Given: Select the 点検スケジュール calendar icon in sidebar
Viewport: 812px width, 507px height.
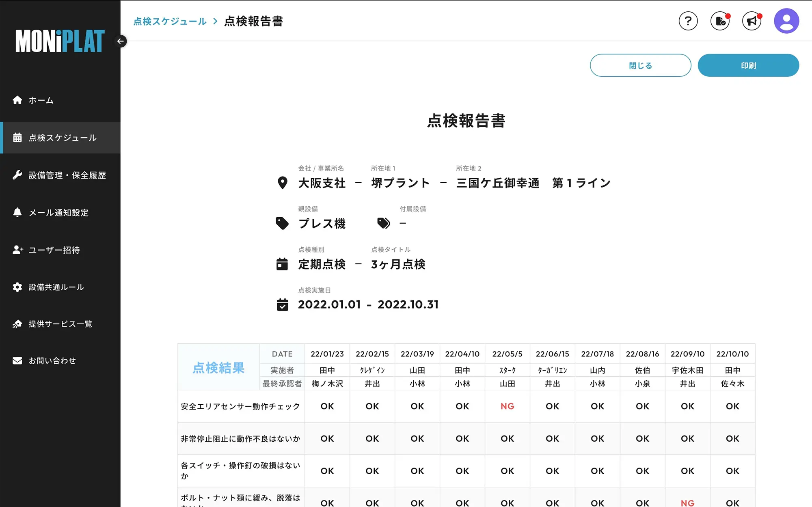Looking at the screenshot, I should click(18, 138).
